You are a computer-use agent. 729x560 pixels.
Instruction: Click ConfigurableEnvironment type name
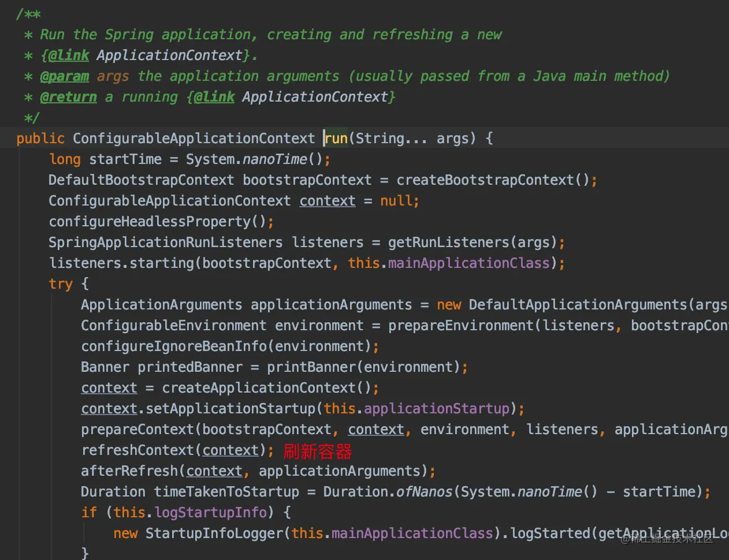[174, 326]
